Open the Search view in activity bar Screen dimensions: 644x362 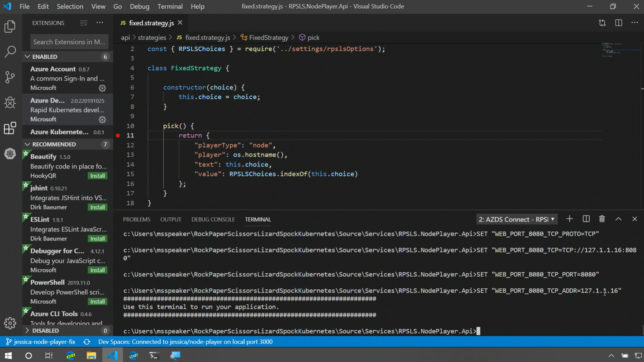tap(10, 52)
